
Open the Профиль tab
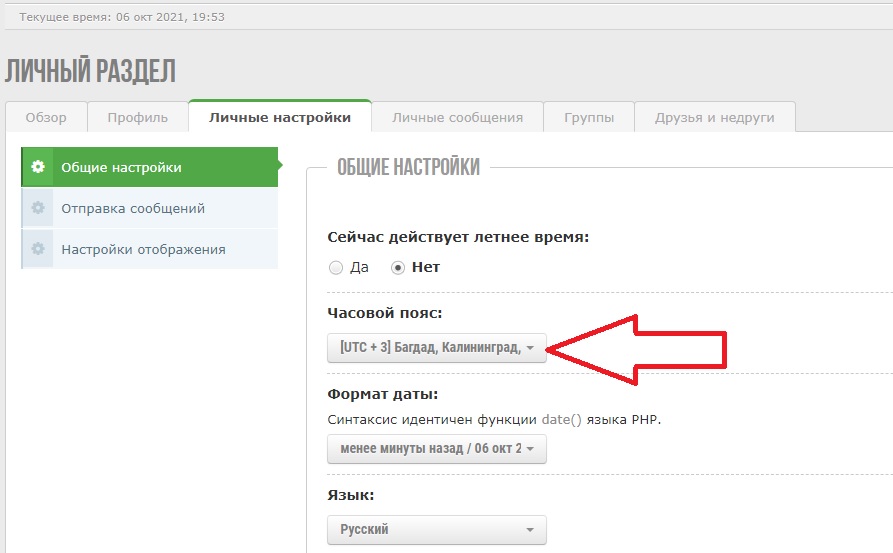[138, 117]
